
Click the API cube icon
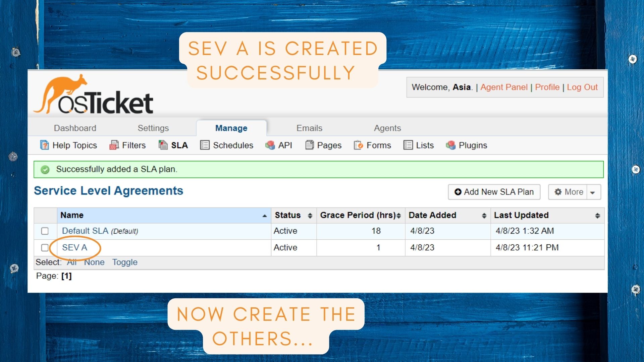coord(270,145)
